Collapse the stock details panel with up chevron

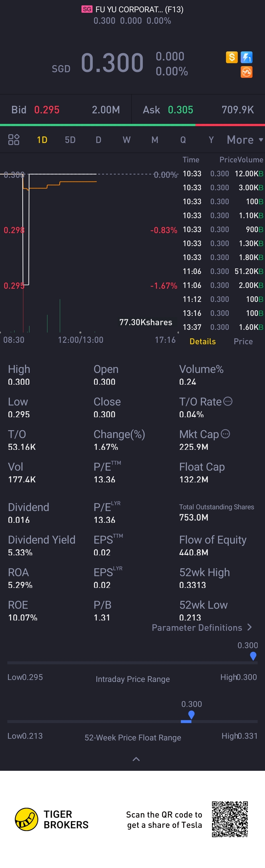pos(136,759)
